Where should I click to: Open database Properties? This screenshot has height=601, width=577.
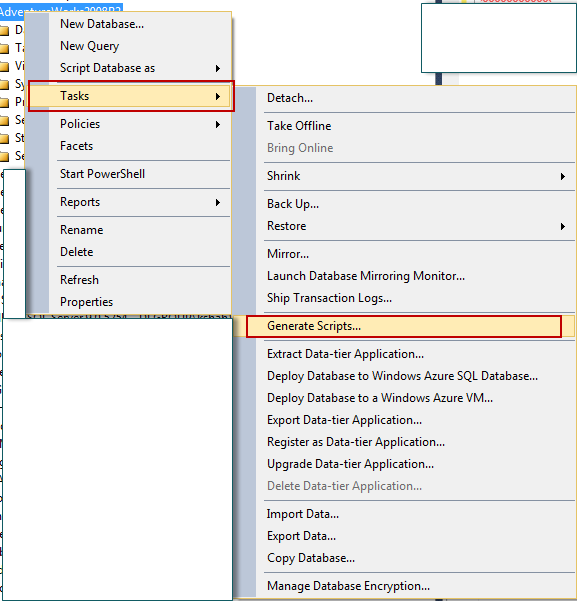[86, 302]
